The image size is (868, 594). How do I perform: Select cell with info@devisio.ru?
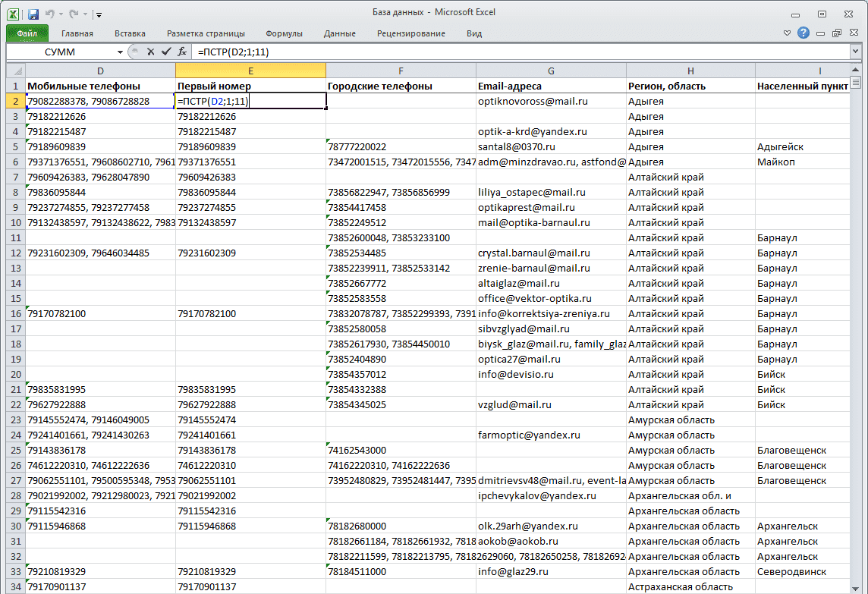(x=551, y=374)
